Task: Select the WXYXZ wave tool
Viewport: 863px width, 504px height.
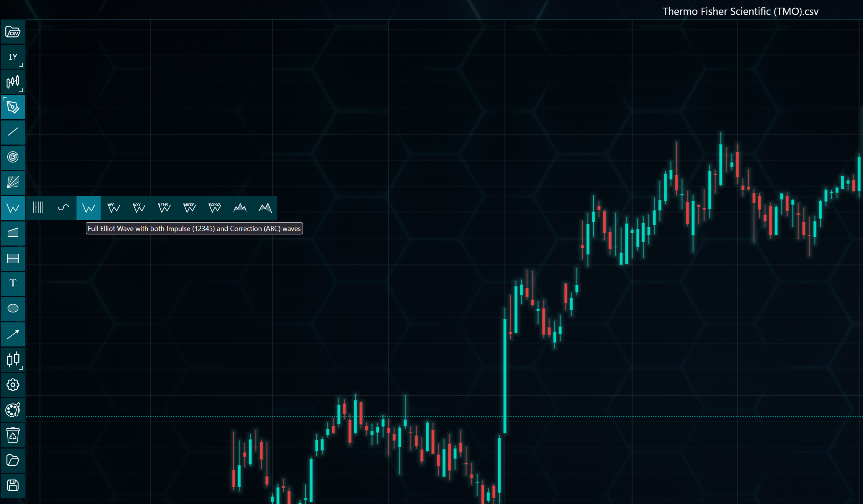Action: [x=215, y=208]
